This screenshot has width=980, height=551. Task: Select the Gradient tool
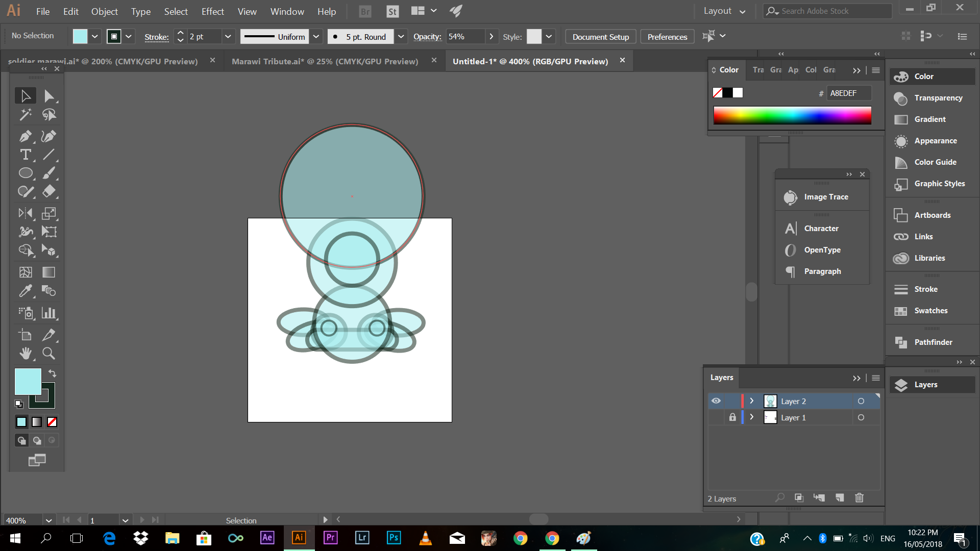[x=49, y=272]
